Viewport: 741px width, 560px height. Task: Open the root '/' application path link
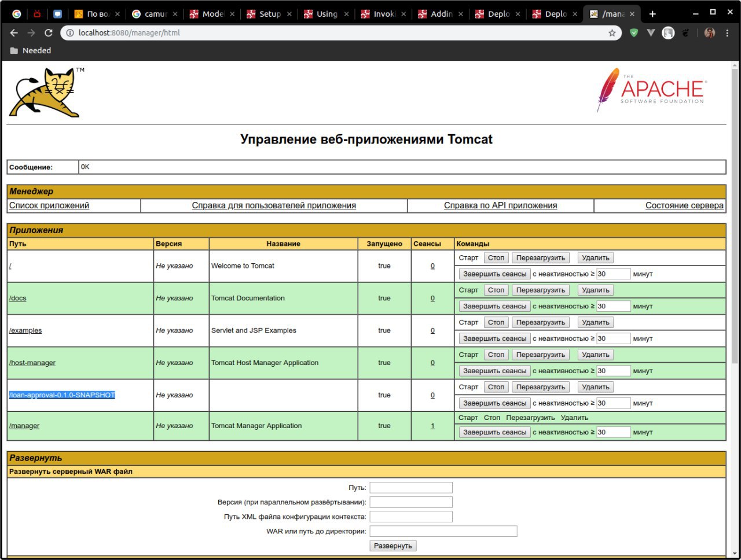(10, 266)
